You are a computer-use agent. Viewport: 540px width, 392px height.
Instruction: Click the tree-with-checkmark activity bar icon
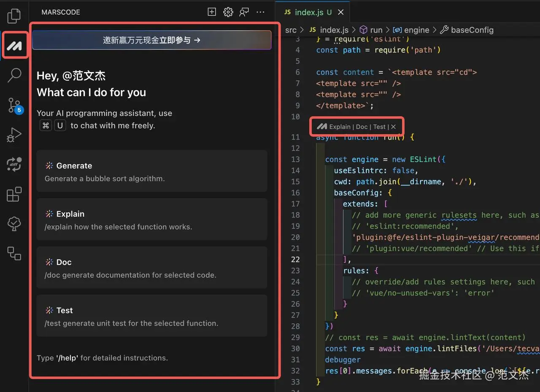click(14, 224)
